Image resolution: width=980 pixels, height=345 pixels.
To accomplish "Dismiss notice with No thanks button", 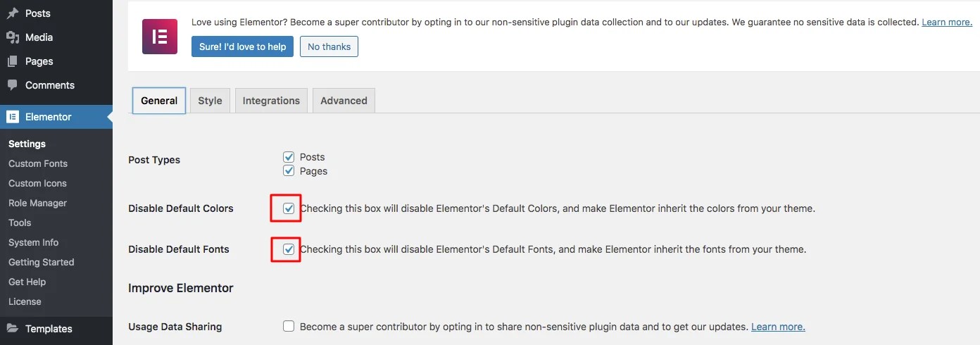I will [329, 46].
